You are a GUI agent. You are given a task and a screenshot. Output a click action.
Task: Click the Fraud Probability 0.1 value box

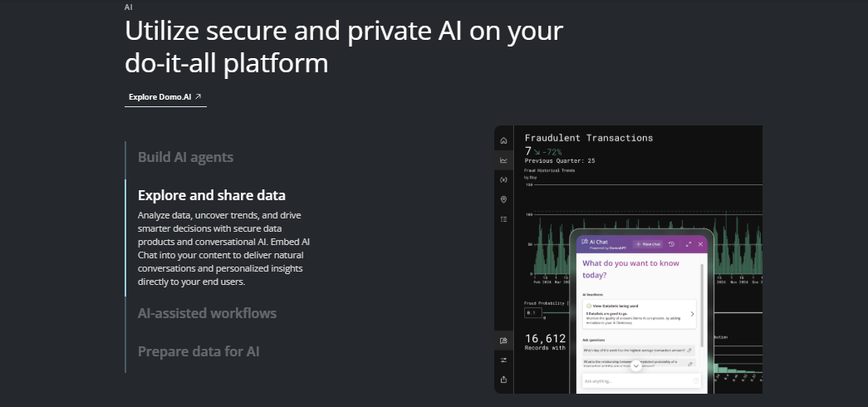coord(532,313)
